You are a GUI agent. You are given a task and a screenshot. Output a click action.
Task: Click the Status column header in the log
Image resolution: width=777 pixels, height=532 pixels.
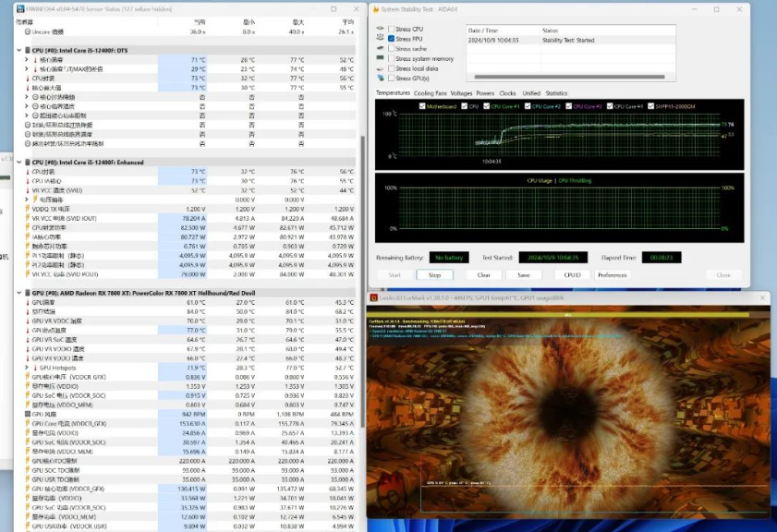click(x=608, y=30)
